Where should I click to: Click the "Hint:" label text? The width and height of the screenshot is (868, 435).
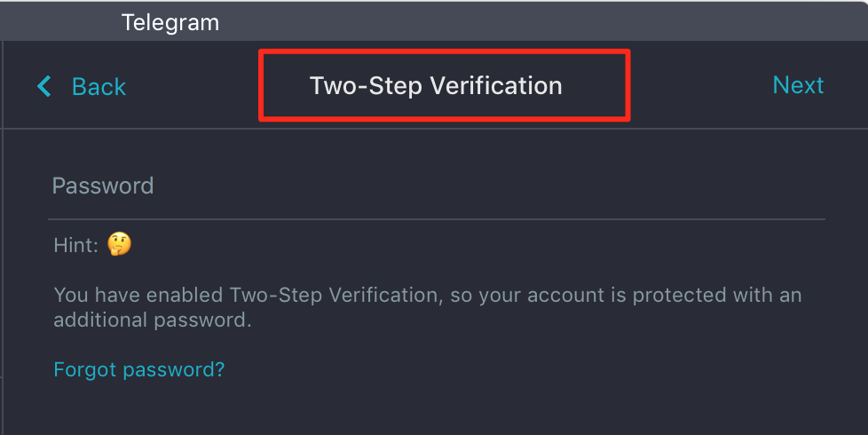click(x=75, y=245)
